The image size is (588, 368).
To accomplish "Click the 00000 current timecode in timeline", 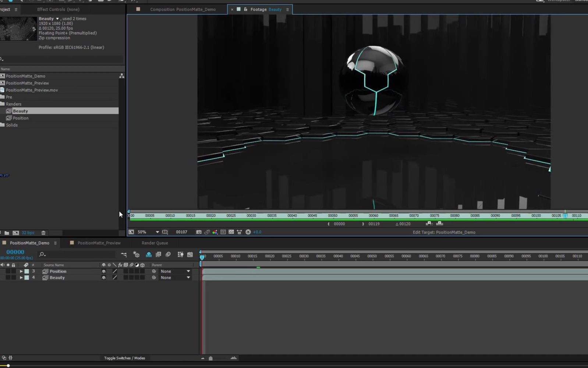I will tap(15, 252).
